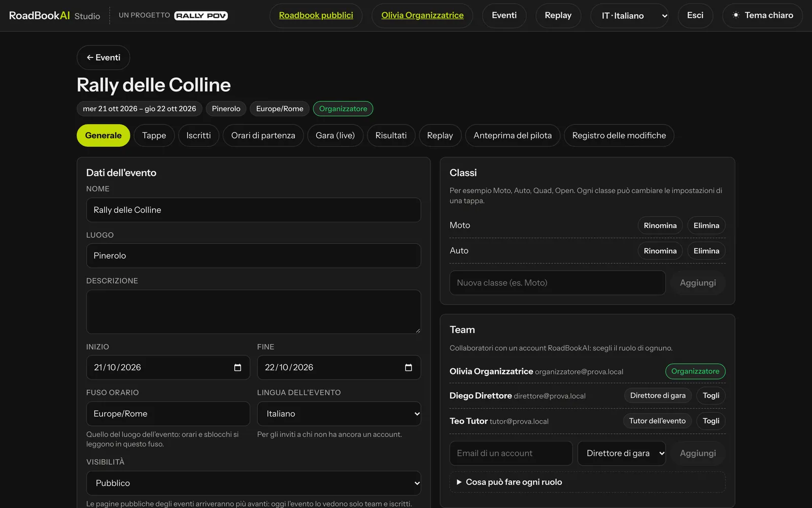The image size is (812, 508).
Task: Remove Teo Tutor with Togli
Action: pos(711,421)
